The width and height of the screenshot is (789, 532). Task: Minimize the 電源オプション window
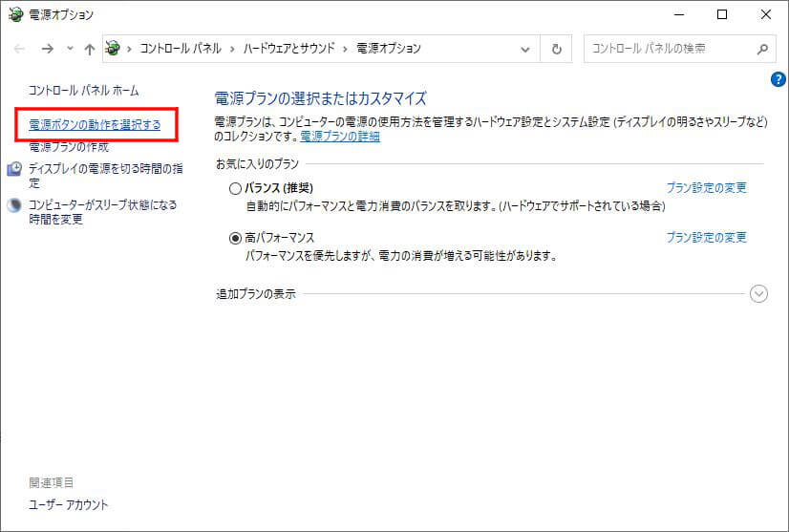click(679, 14)
